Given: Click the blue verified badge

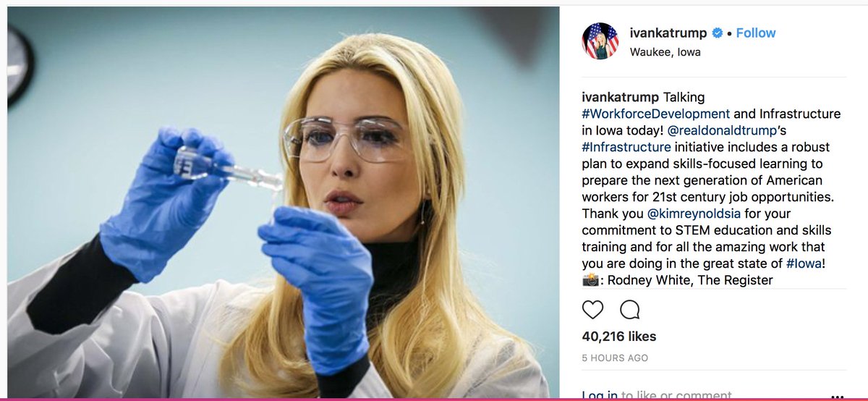Looking at the screenshot, I should coord(718,33).
